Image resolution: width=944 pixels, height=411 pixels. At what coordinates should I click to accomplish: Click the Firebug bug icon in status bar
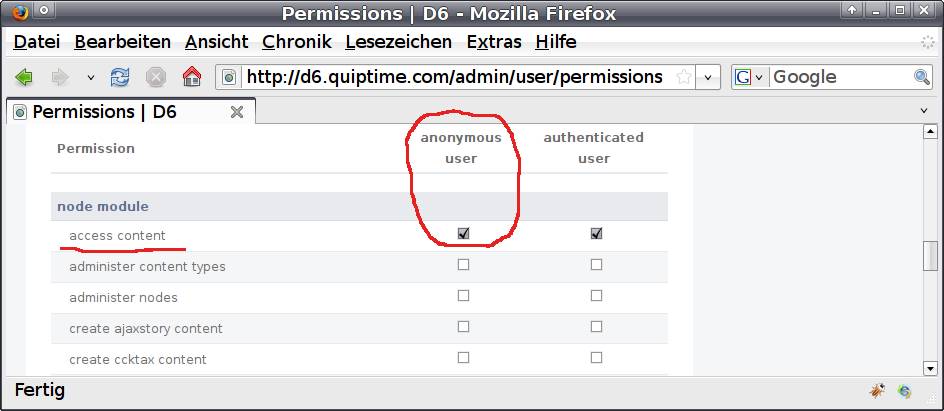click(877, 391)
